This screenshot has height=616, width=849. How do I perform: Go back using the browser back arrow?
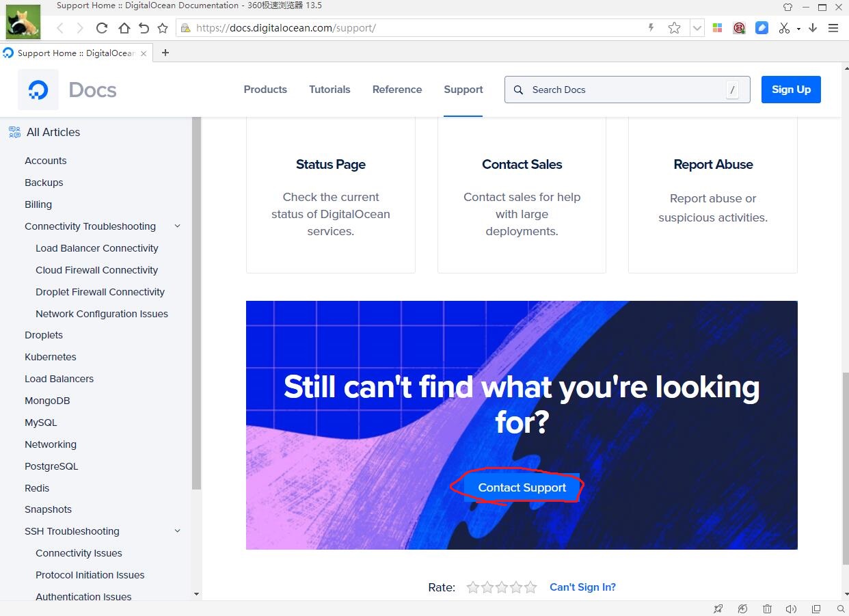click(60, 28)
